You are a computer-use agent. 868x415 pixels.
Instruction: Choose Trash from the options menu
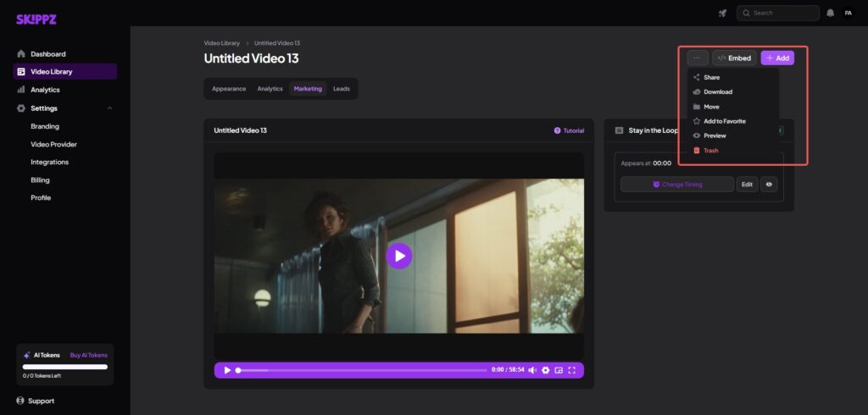pos(710,151)
